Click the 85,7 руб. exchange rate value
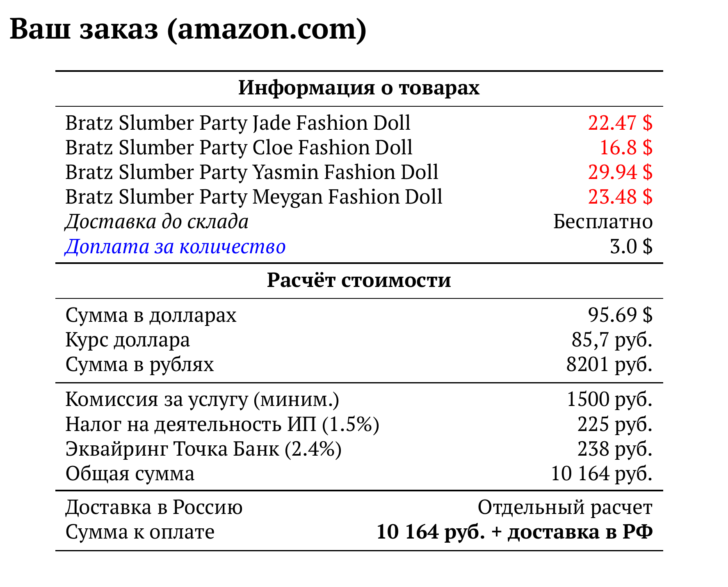728x587 pixels. click(x=612, y=340)
